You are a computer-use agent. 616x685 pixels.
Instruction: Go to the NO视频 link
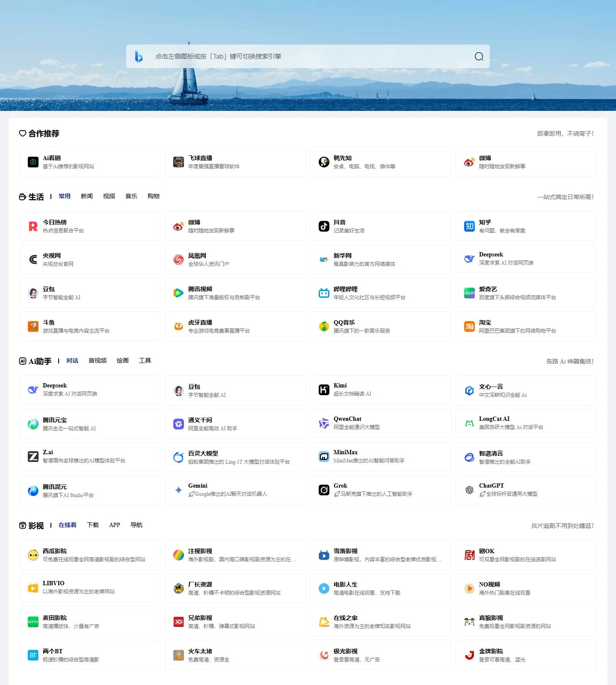tap(526, 588)
